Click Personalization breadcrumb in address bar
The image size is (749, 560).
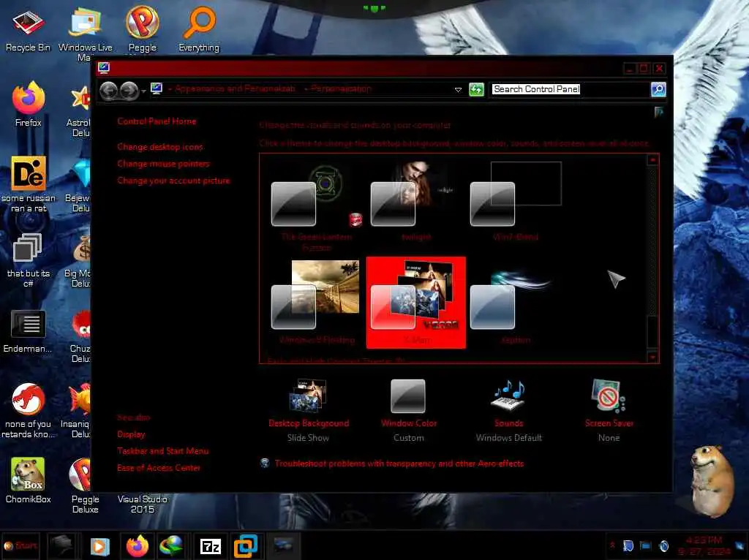tap(341, 88)
